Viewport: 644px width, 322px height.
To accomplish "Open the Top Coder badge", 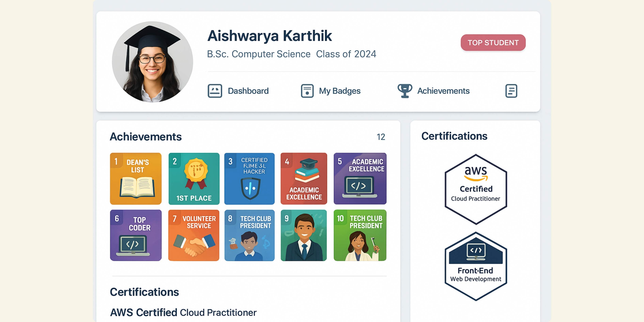I will (x=136, y=235).
